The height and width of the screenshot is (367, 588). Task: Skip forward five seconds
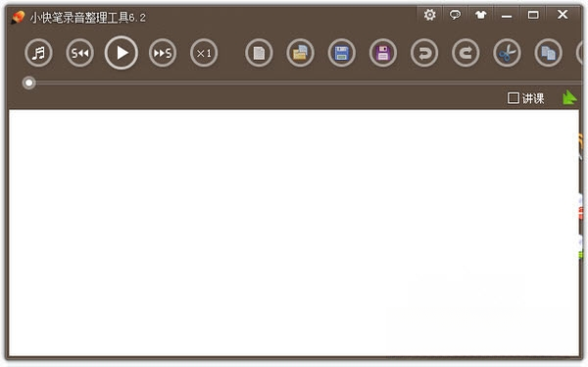(x=163, y=53)
